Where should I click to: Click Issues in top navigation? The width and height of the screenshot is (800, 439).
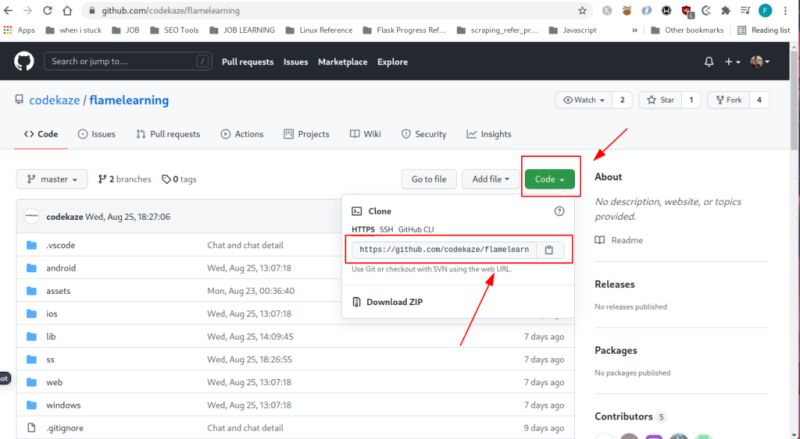click(x=296, y=62)
